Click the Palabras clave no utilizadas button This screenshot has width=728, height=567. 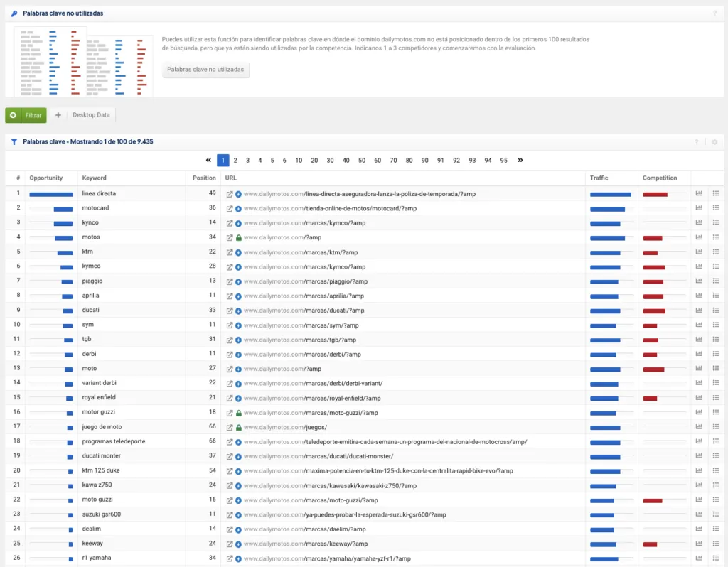click(205, 70)
